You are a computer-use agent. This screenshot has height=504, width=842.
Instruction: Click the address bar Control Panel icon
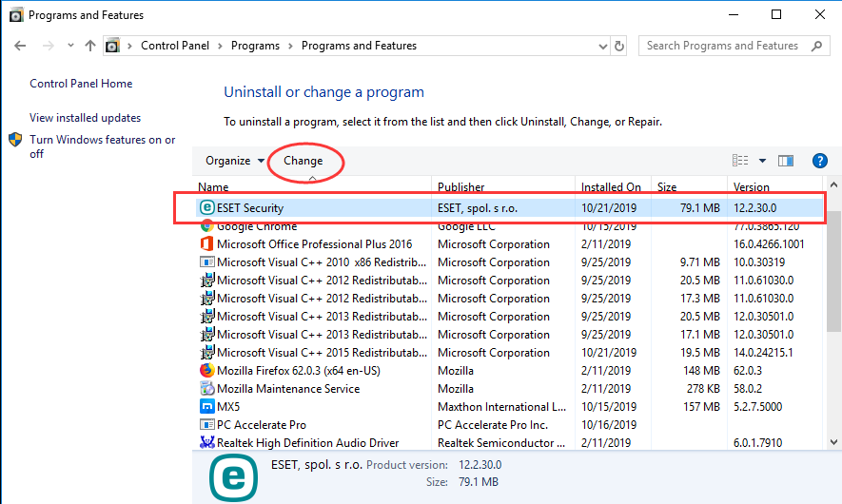coord(112,46)
